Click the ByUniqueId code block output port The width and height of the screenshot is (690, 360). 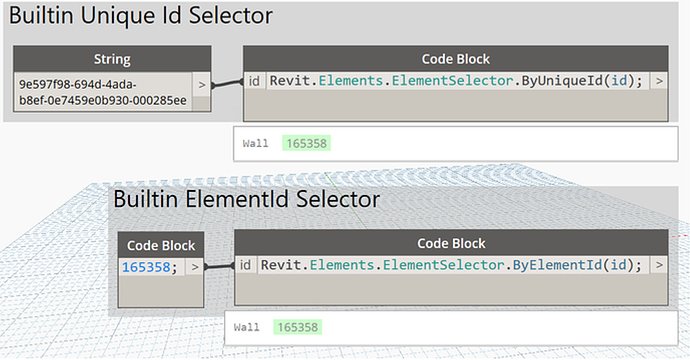click(659, 81)
